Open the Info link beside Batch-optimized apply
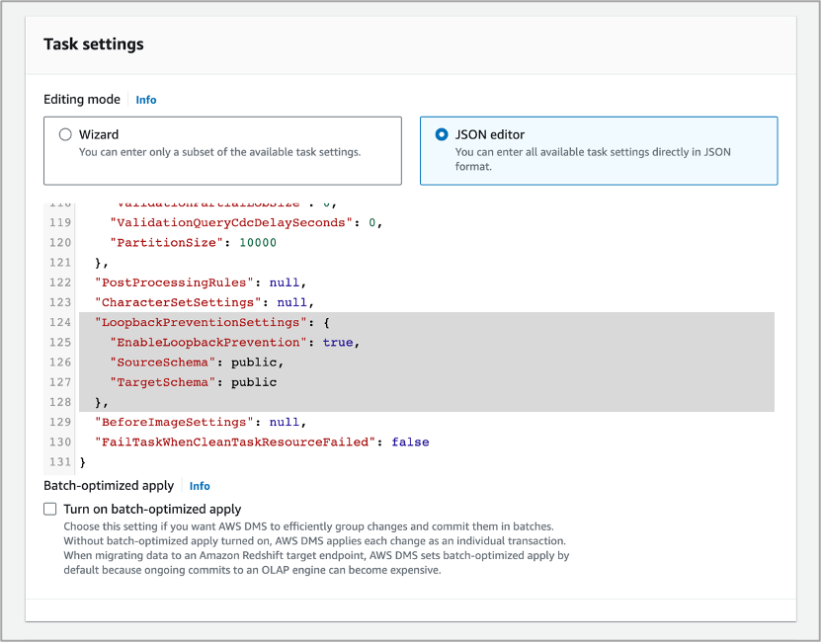Viewport: 821px width, 644px height. point(200,486)
